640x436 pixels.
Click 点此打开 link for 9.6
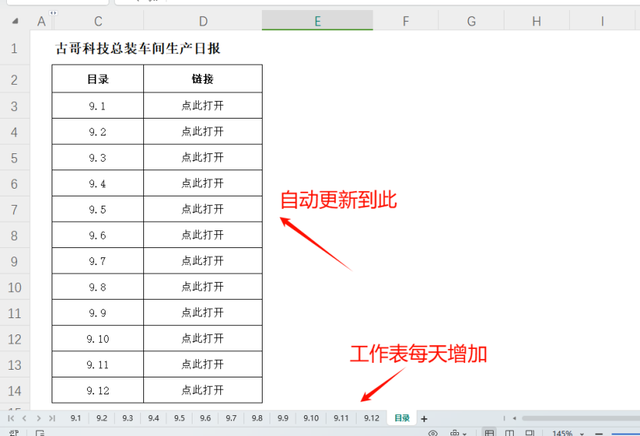pos(202,235)
